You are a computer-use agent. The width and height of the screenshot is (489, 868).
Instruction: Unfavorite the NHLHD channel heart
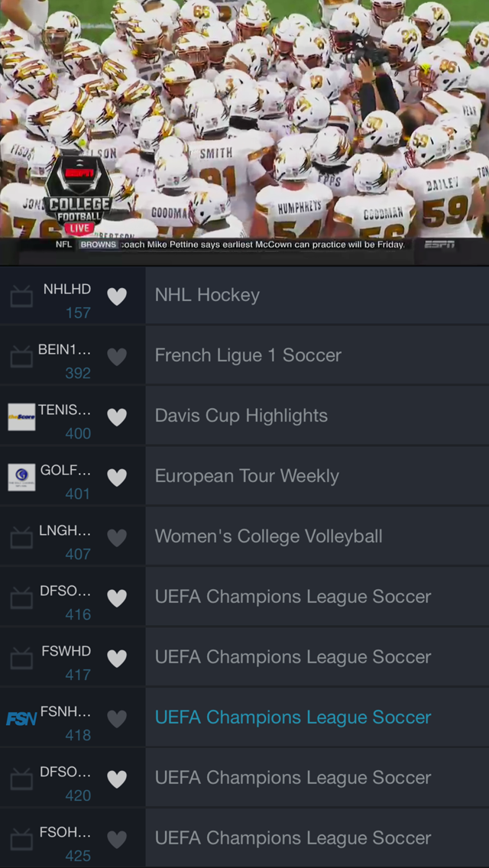(117, 296)
